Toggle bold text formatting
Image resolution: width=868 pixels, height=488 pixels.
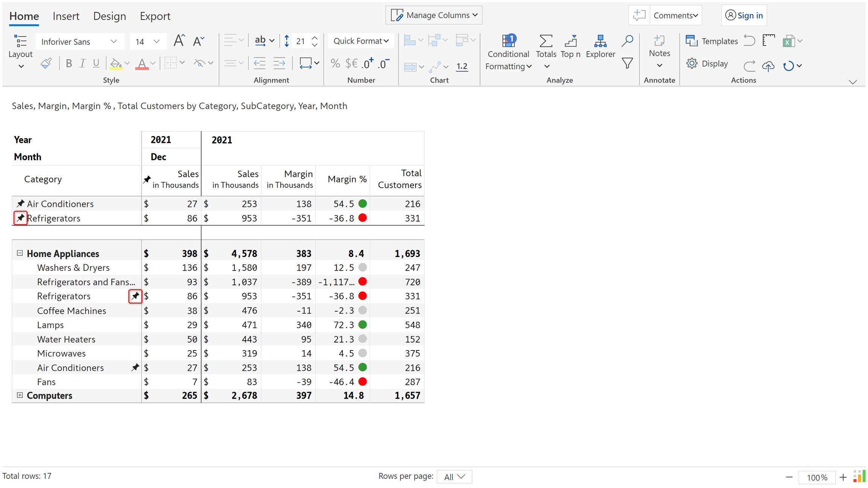pyautogui.click(x=69, y=63)
